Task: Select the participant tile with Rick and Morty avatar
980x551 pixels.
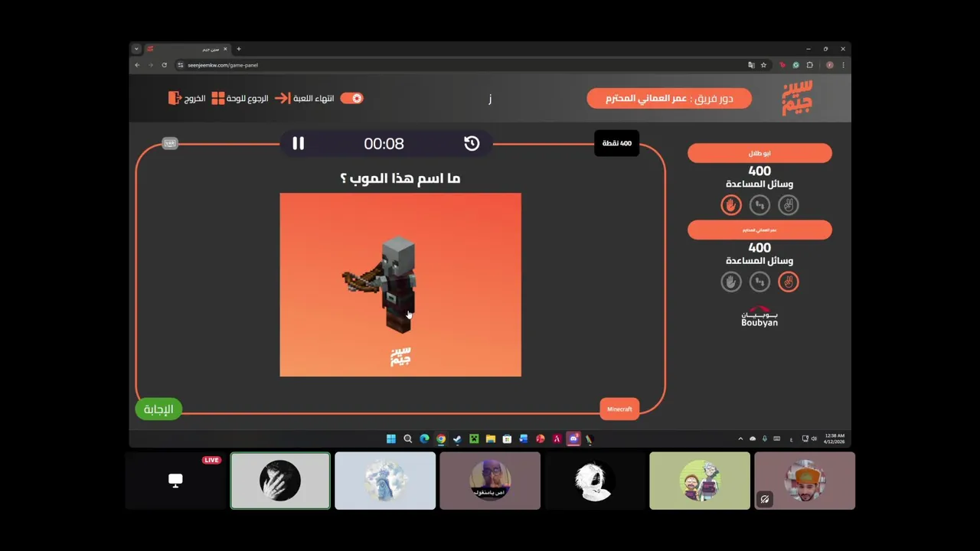Action: (x=700, y=481)
